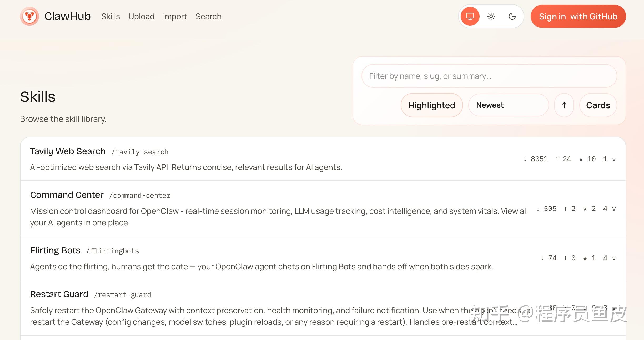Open Search in the top navigation
The height and width of the screenshot is (340, 644).
point(208,17)
